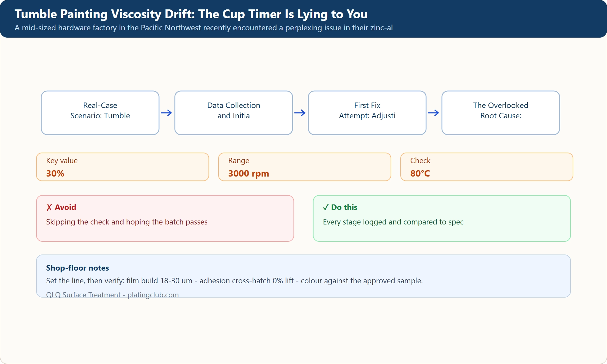Screen dimensions: 607x364
Task: Click the Key value 30% card
Action: (123, 167)
